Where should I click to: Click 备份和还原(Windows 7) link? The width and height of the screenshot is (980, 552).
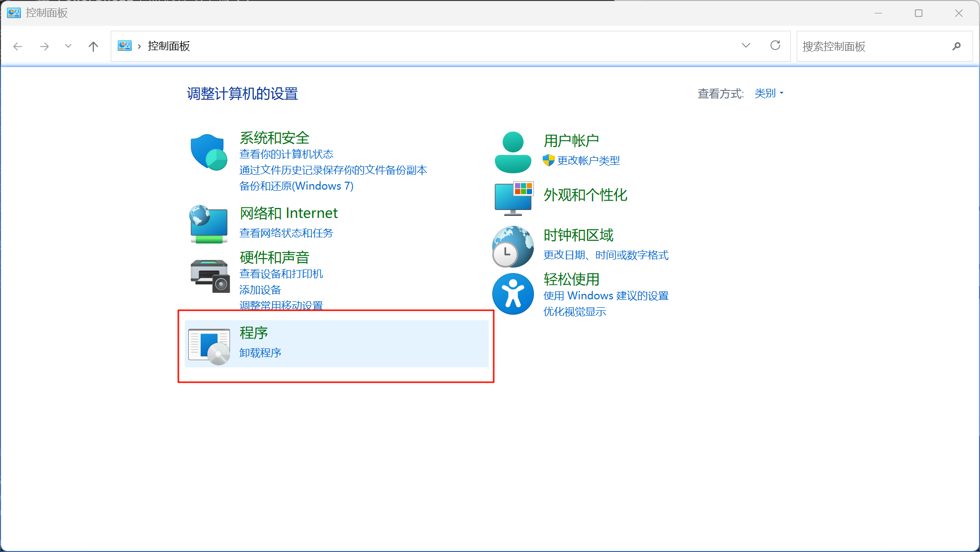click(x=296, y=186)
